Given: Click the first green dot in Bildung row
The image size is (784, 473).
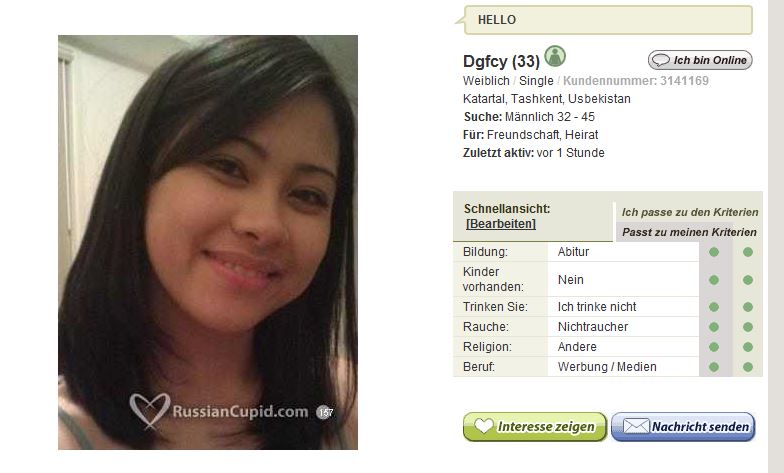Looking at the screenshot, I should coord(714,252).
